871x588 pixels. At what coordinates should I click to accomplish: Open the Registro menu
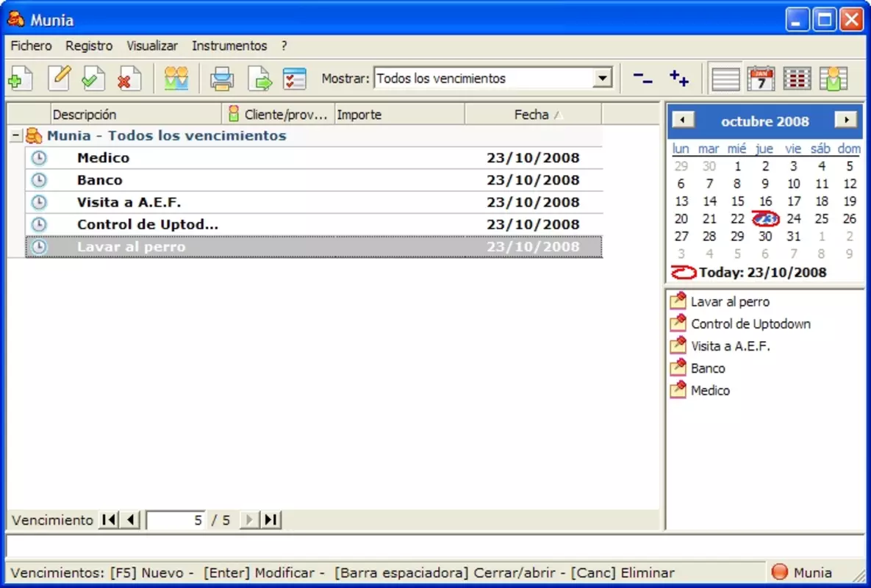click(89, 46)
